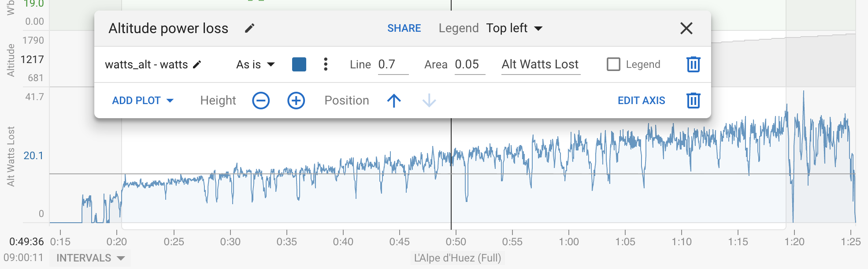Edit the watts_alt - watts expression
The width and height of the screenshot is (868, 269).
(x=197, y=64)
